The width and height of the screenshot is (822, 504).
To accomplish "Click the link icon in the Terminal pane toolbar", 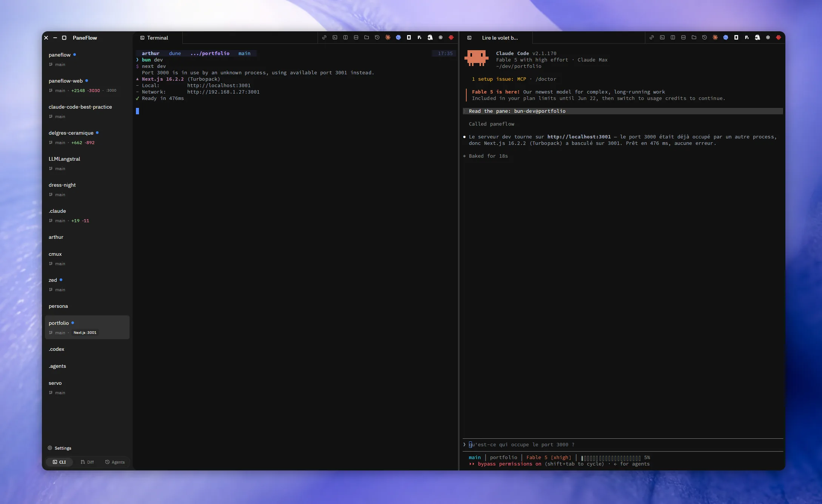I will (324, 38).
